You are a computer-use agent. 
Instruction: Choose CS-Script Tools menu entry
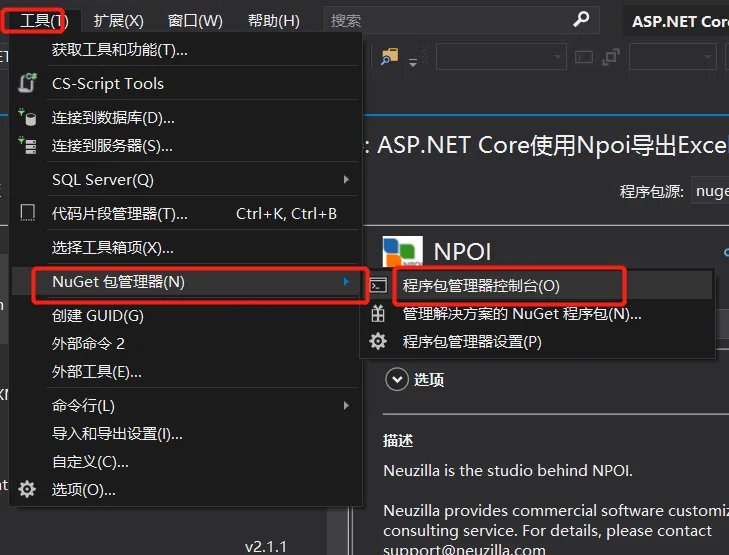coord(186,84)
